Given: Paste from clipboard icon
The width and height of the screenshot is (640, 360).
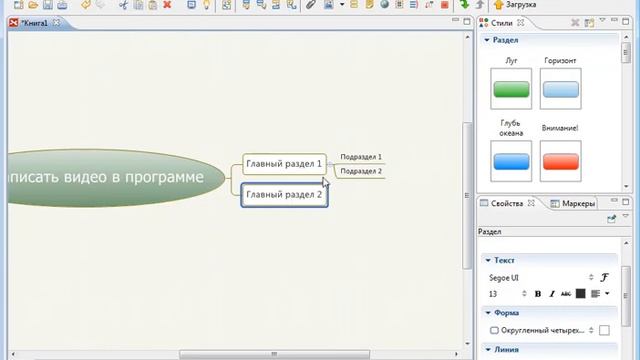Looking at the screenshot, I should point(153,5).
